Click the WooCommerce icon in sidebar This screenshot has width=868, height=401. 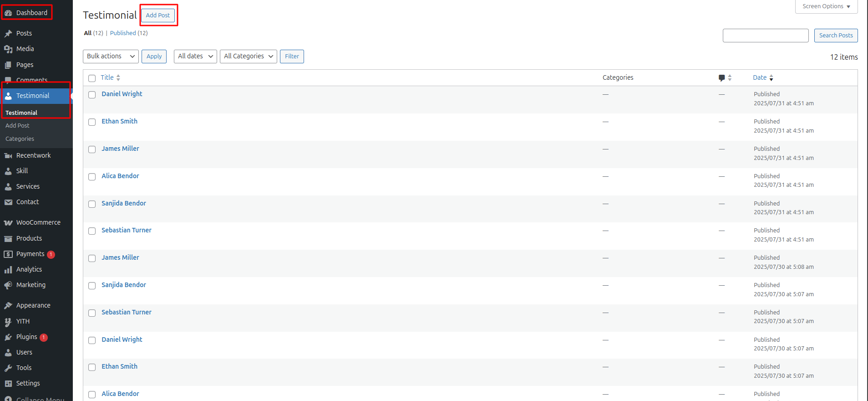click(8, 223)
